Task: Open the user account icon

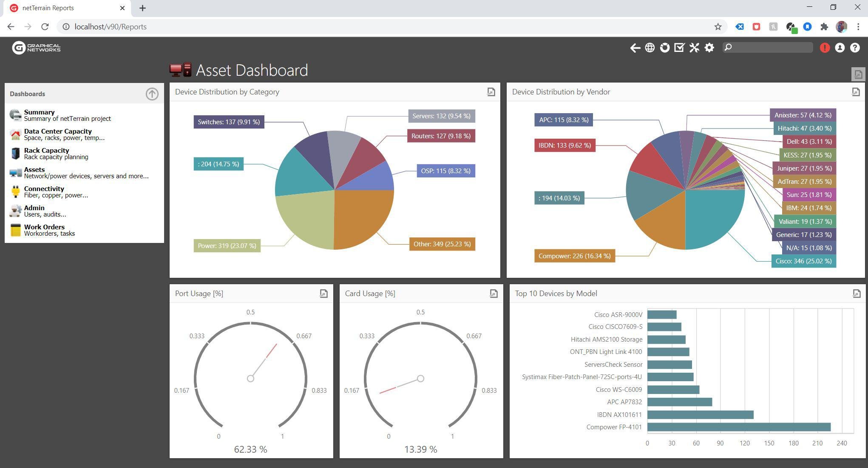Action: [840, 48]
